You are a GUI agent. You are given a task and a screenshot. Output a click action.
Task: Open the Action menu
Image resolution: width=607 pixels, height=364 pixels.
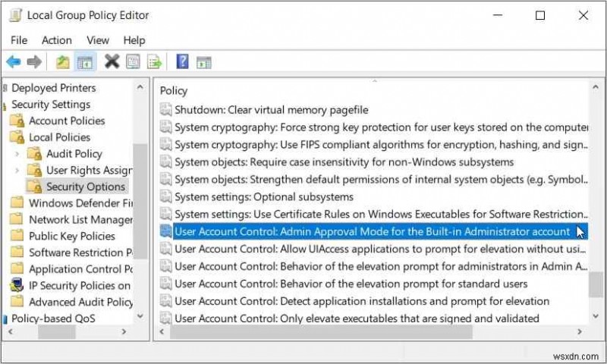click(x=57, y=40)
